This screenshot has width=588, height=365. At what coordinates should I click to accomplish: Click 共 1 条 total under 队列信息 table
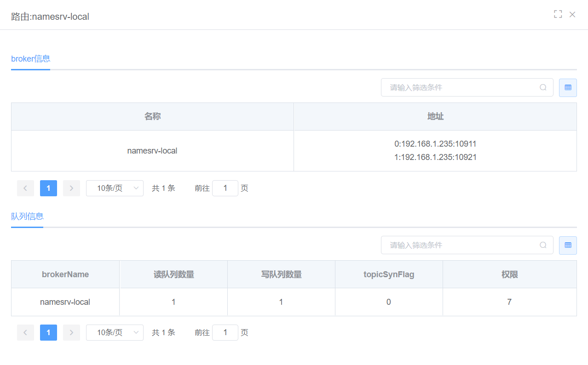(163, 332)
